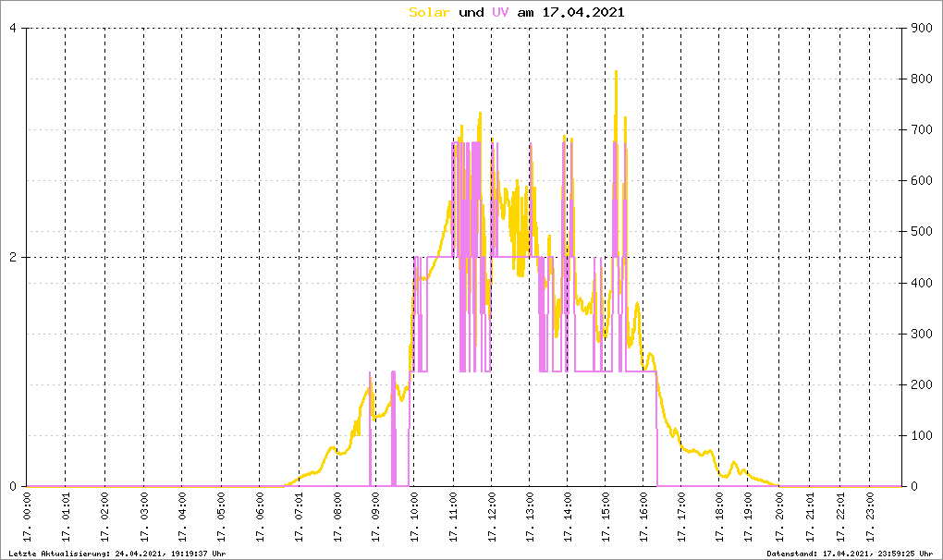The width and height of the screenshot is (943, 560).
Task: Click time label '17. 00:00'
Action: pyautogui.click(x=27, y=517)
